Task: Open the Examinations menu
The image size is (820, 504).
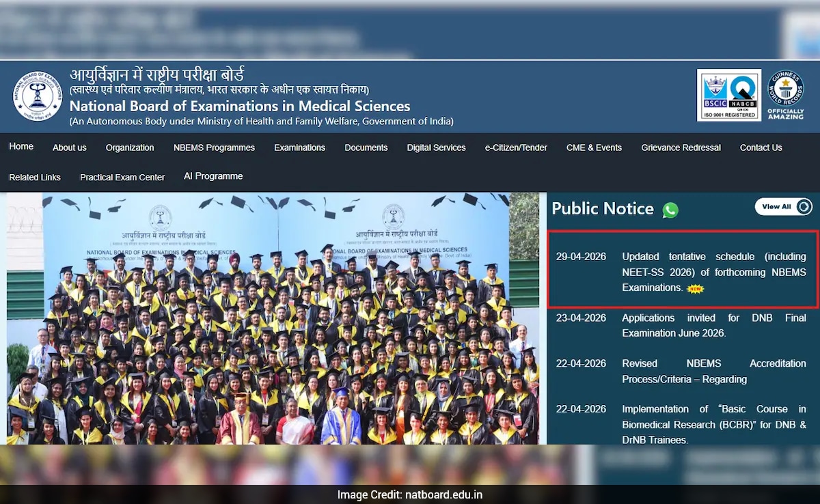Action: (x=299, y=148)
